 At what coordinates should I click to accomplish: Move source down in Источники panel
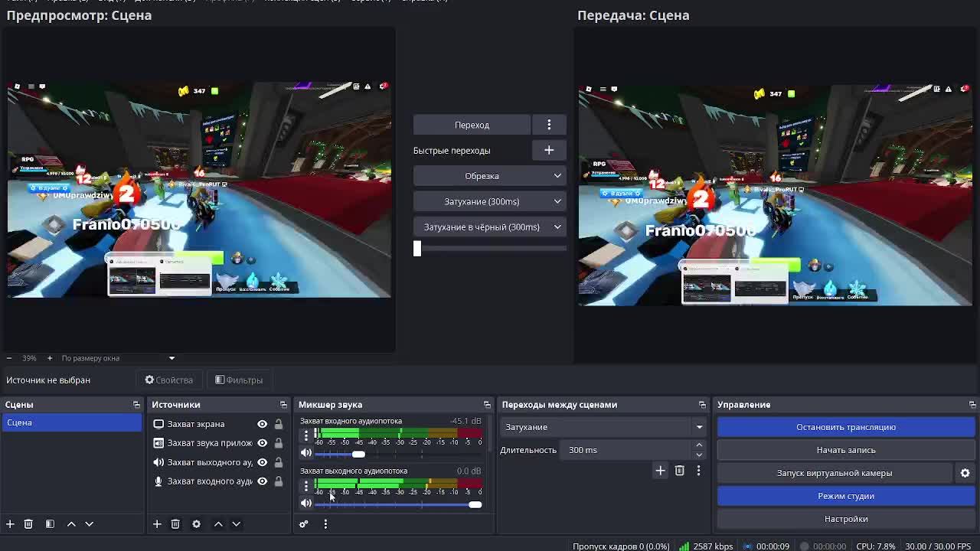(x=236, y=524)
